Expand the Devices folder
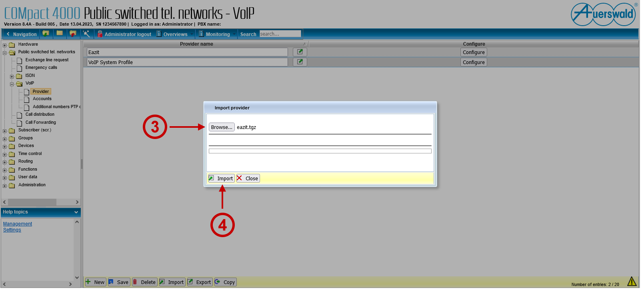Viewport: 644px width, 290px height. (5, 147)
